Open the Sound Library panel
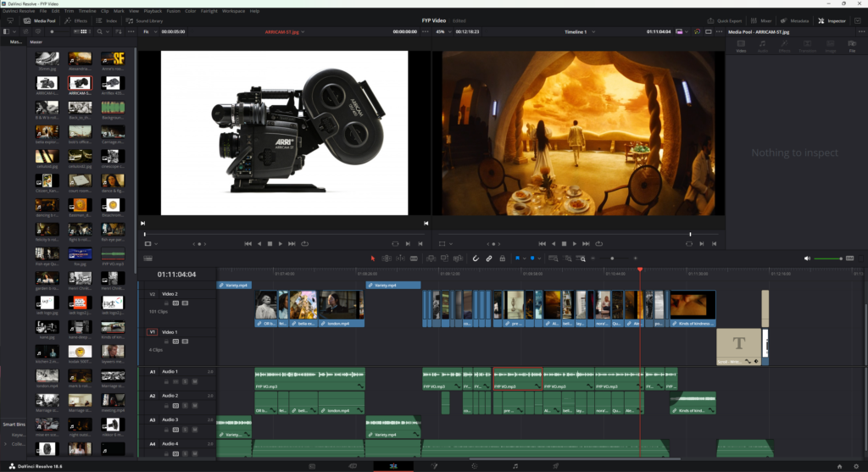The image size is (868, 472). click(145, 20)
